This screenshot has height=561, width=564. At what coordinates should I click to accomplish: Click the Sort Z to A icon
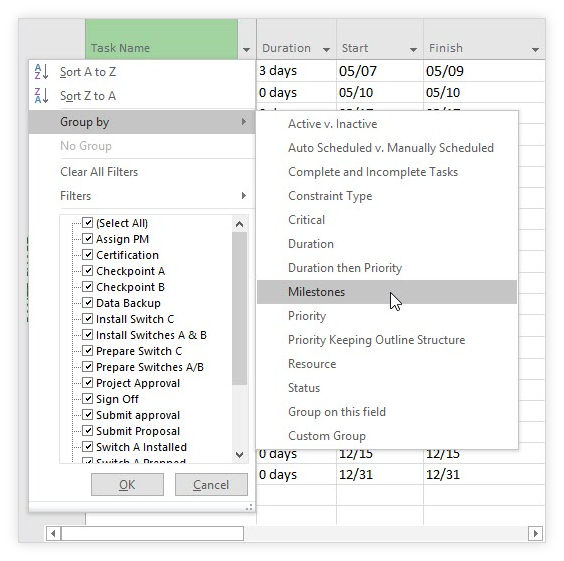click(41, 96)
